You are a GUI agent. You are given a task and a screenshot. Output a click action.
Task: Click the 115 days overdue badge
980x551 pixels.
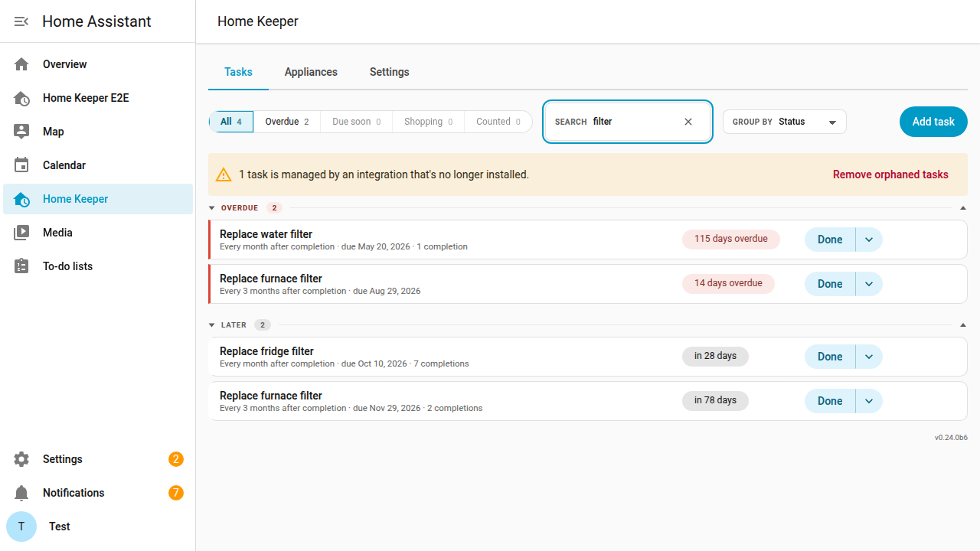tap(731, 240)
